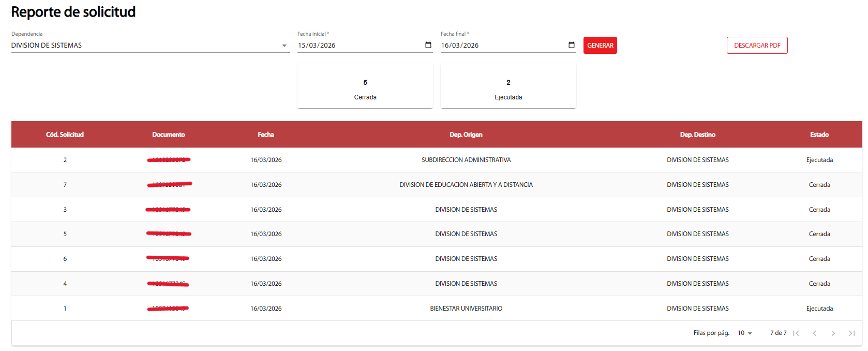Image resolution: width=868 pixels, height=351 pixels.
Task: Click the GENERAR button
Action: click(600, 46)
